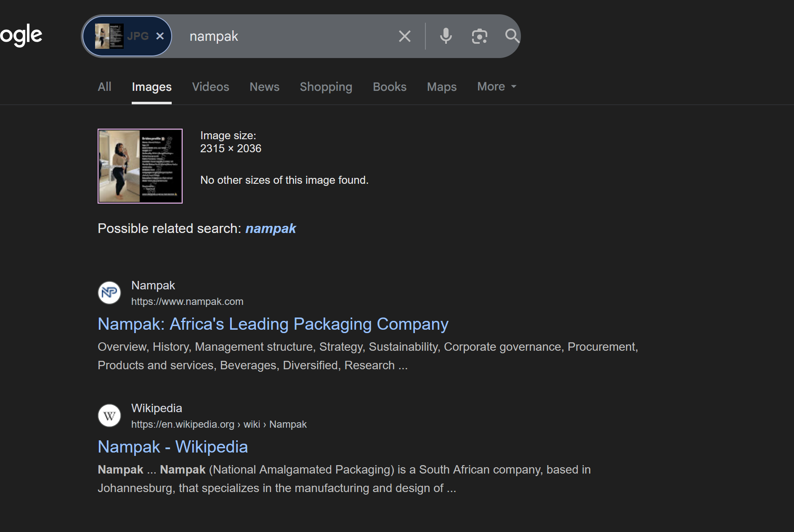Click the nampak related search link

pyautogui.click(x=271, y=228)
